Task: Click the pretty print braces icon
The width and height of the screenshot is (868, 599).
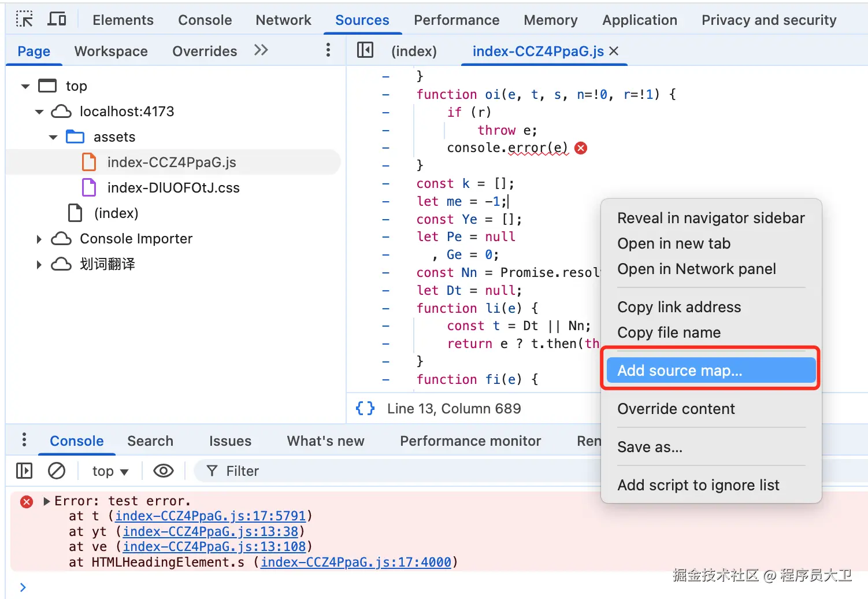Action: pyautogui.click(x=365, y=409)
